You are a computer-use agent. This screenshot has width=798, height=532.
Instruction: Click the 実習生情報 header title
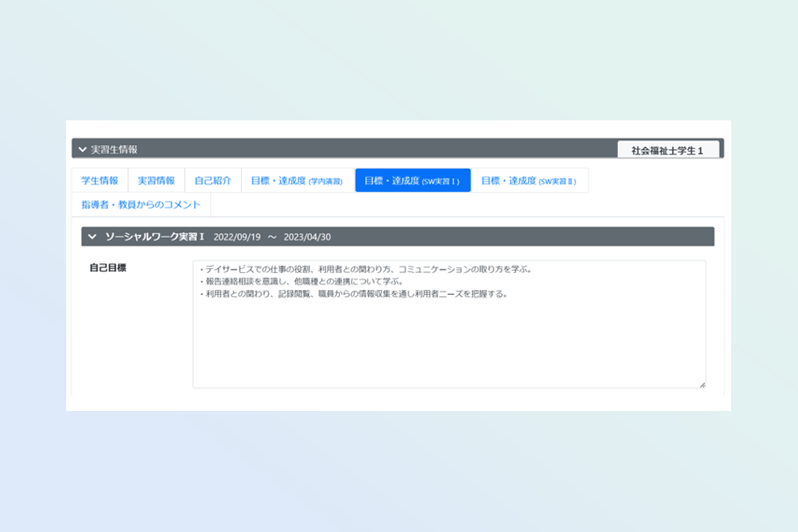pos(114,149)
